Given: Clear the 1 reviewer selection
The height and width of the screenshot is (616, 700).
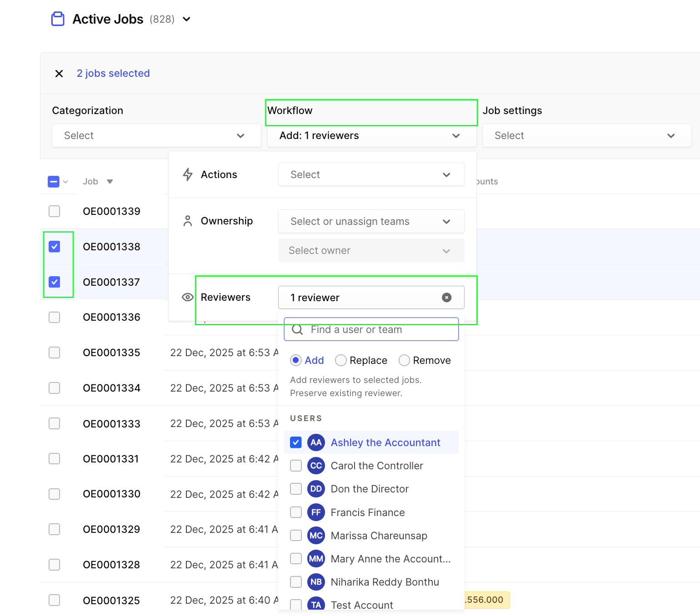Looking at the screenshot, I should [x=446, y=298].
